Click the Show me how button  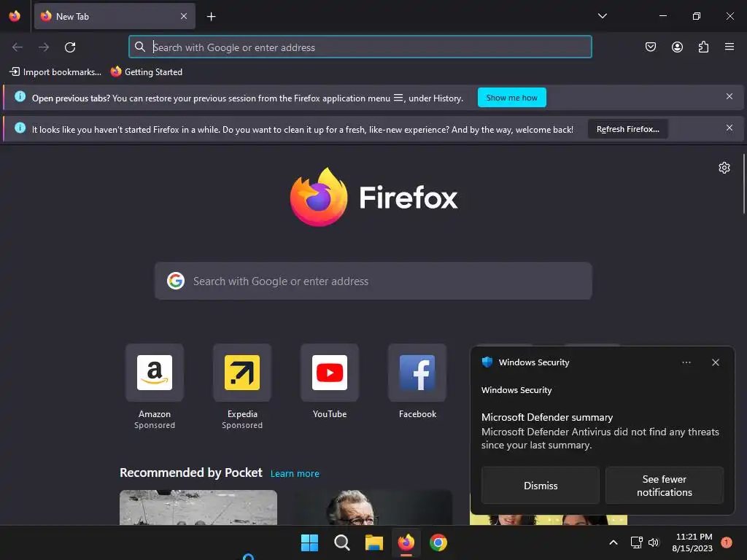[511, 98]
